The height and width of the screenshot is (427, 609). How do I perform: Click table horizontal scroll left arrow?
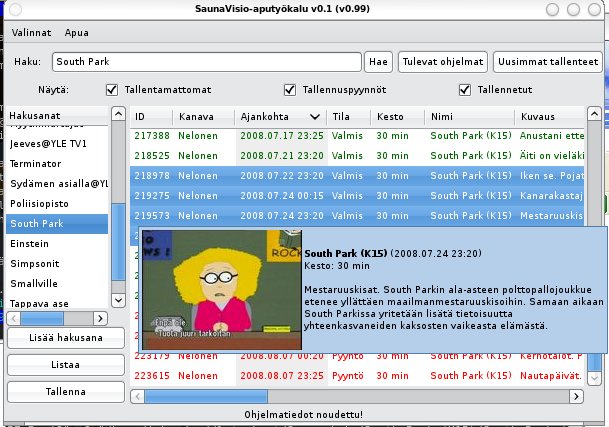coord(137,396)
